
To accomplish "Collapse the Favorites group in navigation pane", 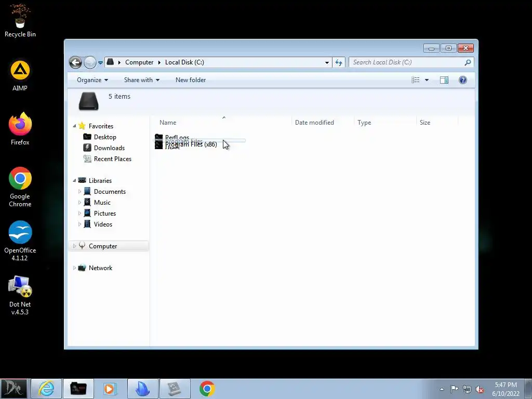I will [74, 126].
